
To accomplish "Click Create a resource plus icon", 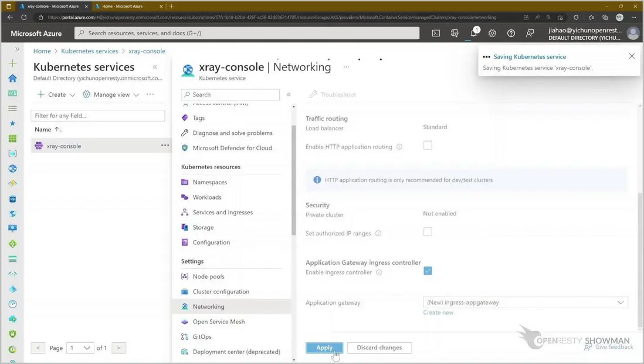I will [x=13, y=63].
